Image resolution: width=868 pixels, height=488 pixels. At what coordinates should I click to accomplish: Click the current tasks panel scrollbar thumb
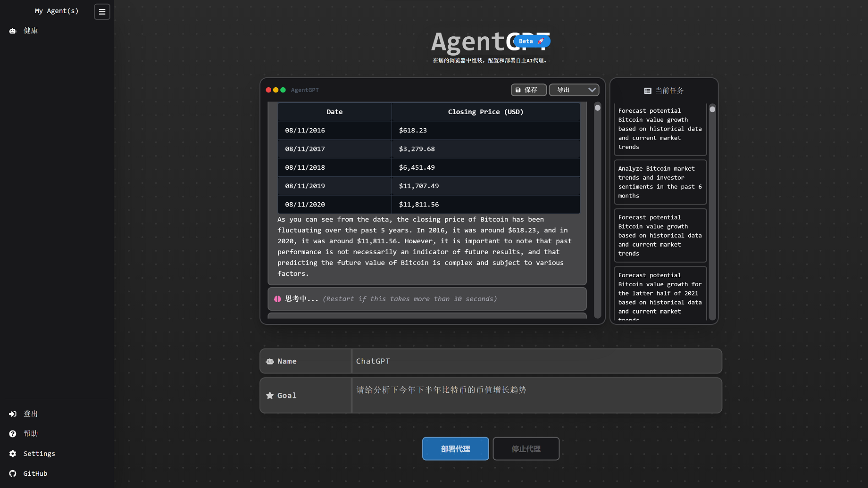tap(712, 109)
